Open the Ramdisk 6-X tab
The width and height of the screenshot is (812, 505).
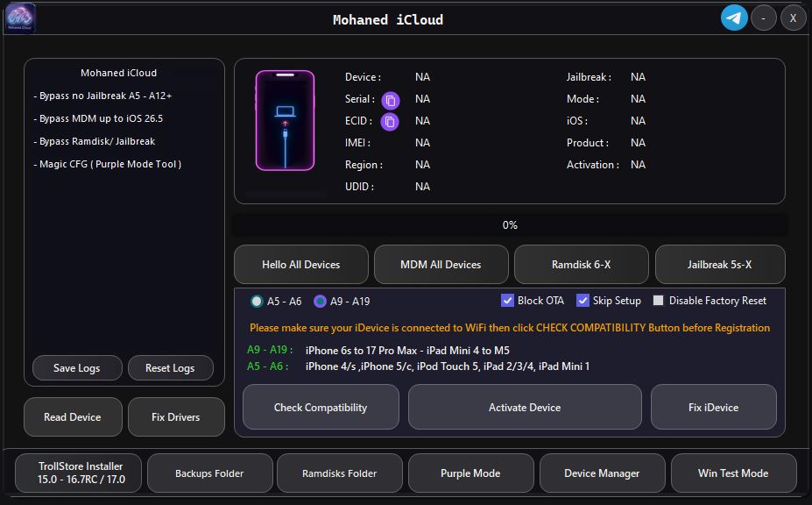(581, 265)
